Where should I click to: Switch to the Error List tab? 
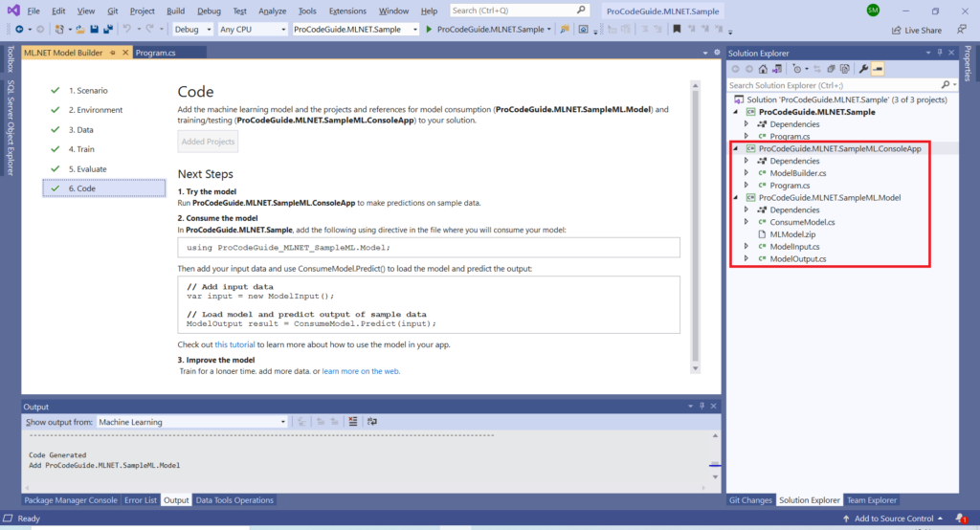click(x=141, y=500)
